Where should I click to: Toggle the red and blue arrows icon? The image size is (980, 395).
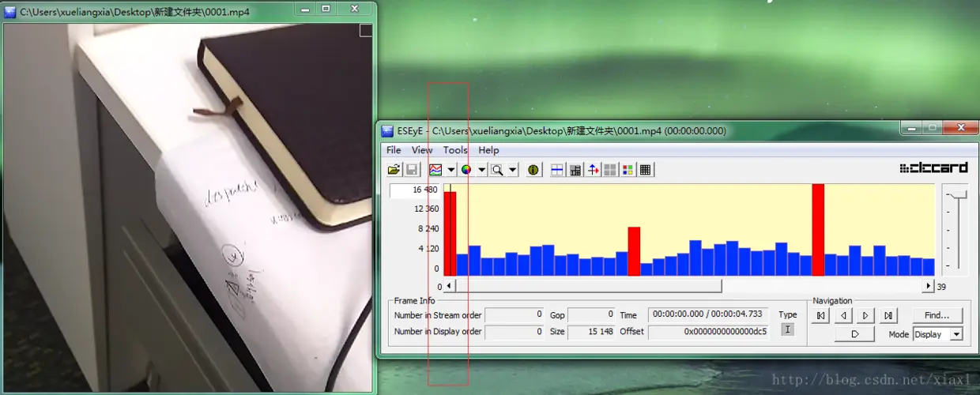coord(593,170)
